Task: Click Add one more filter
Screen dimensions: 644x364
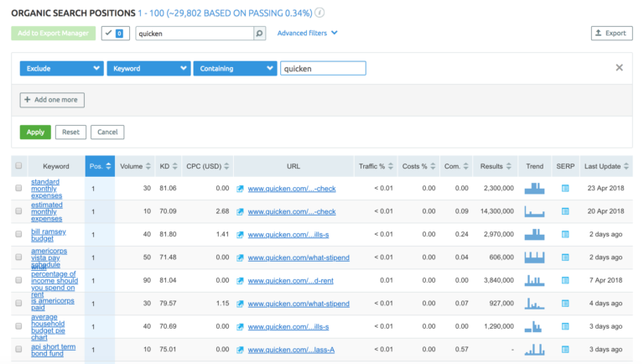Action: click(x=52, y=100)
